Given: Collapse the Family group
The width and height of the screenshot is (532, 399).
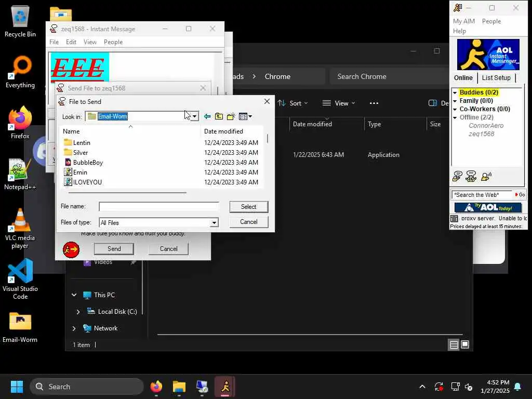Looking at the screenshot, I should point(455,101).
